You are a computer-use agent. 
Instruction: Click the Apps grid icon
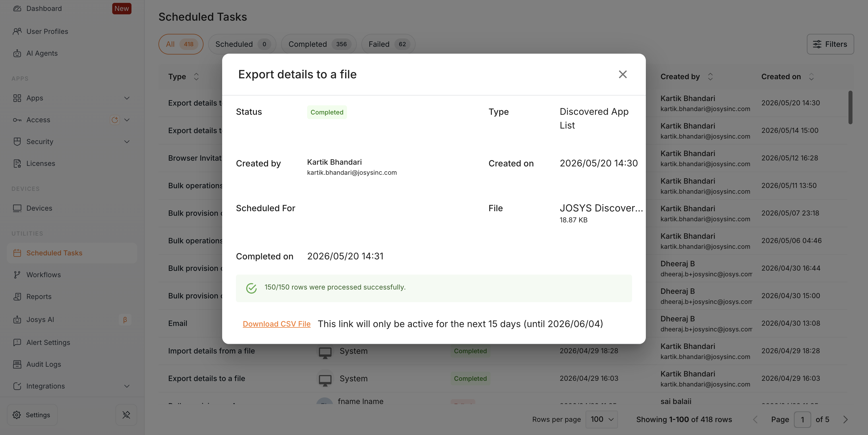(x=17, y=98)
